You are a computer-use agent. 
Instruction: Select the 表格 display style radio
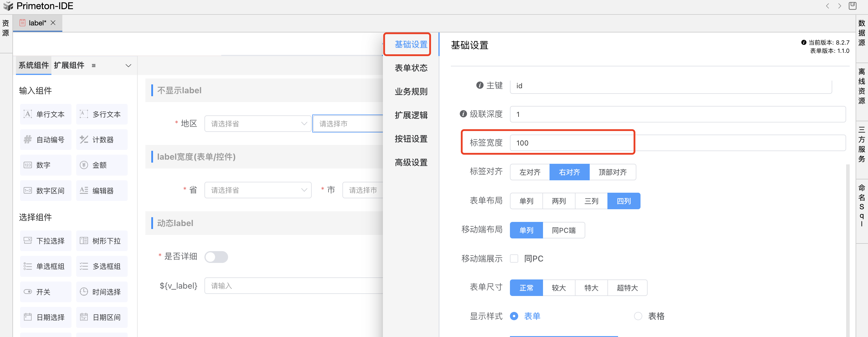(x=638, y=316)
